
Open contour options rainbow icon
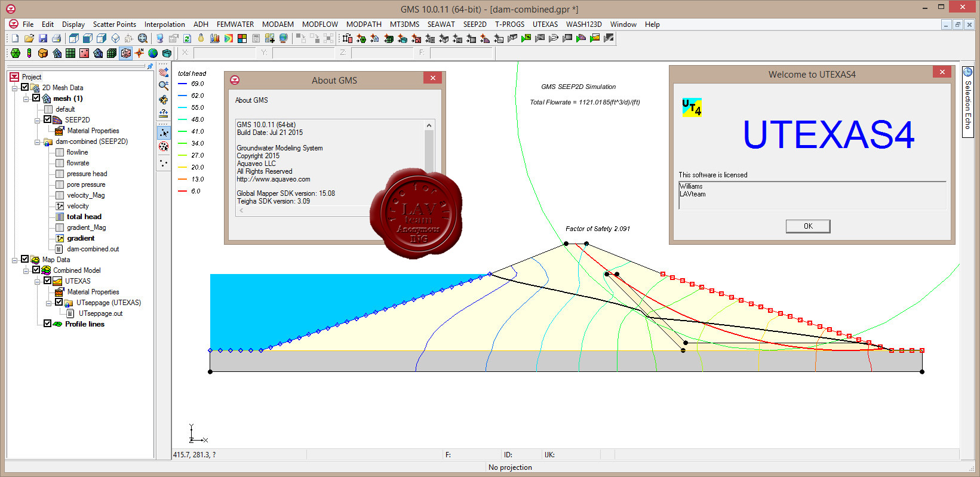pyautogui.click(x=229, y=38)
